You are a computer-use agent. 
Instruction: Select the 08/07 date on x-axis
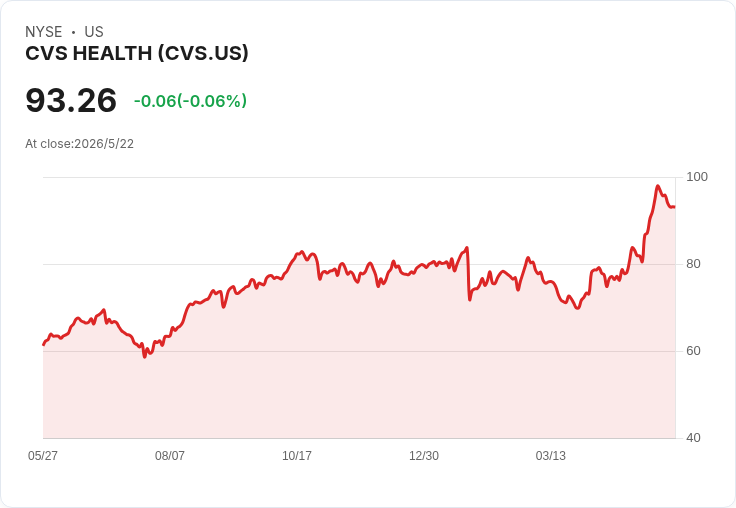(170, 455)
